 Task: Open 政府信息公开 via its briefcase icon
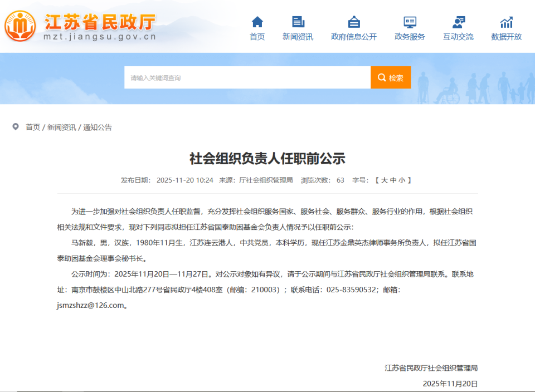click(354, 21)
